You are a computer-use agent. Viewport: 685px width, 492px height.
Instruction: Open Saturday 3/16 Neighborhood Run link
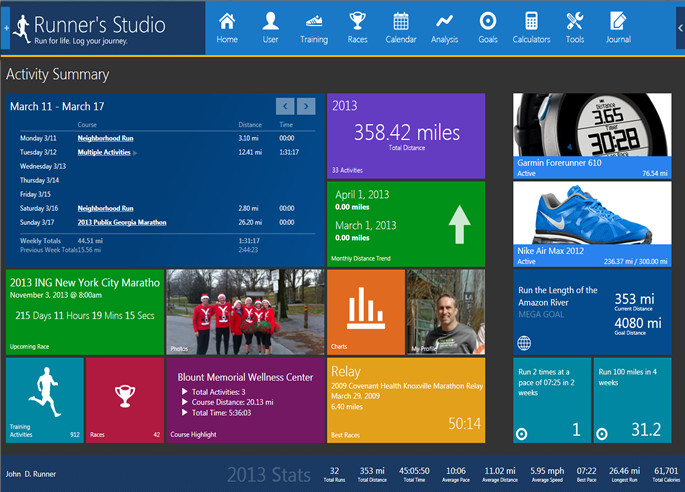pyautogui.click(x=105, y=208)
